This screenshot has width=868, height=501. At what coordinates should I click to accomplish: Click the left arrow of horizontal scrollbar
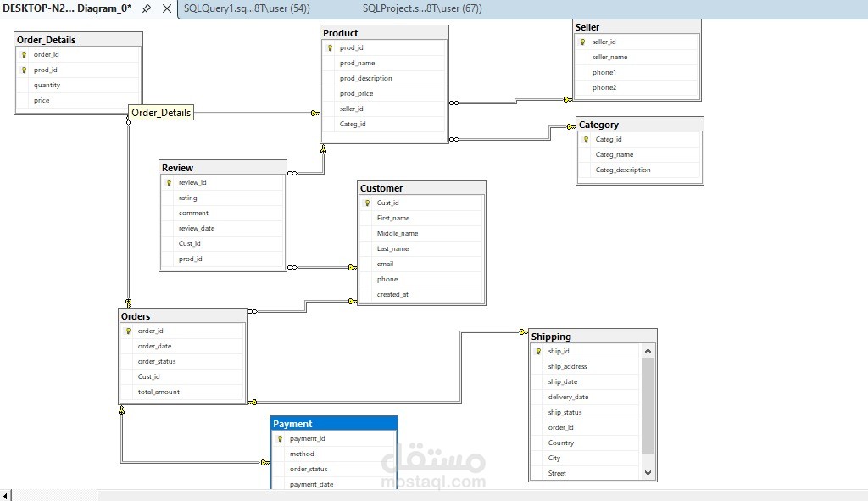(5, 495)
